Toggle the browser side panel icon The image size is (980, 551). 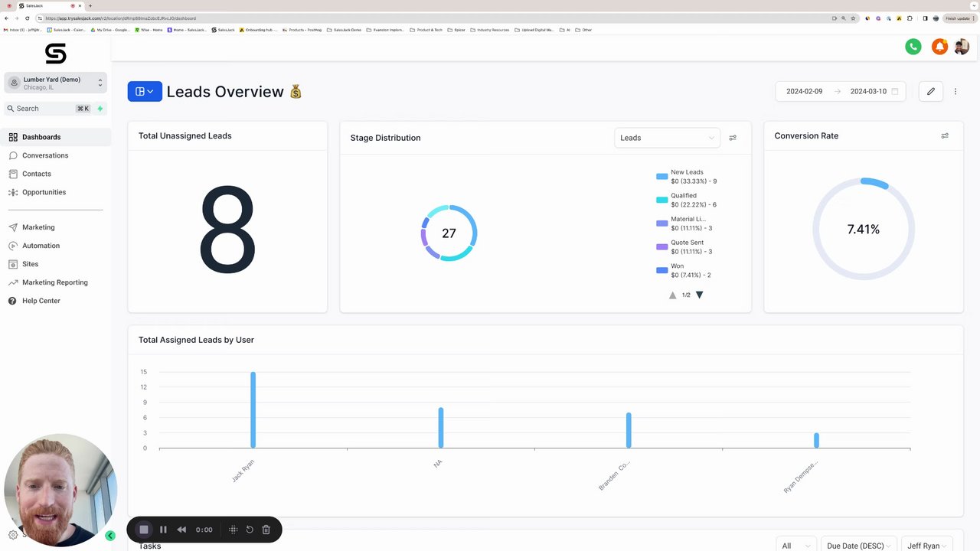click(925, 18)
